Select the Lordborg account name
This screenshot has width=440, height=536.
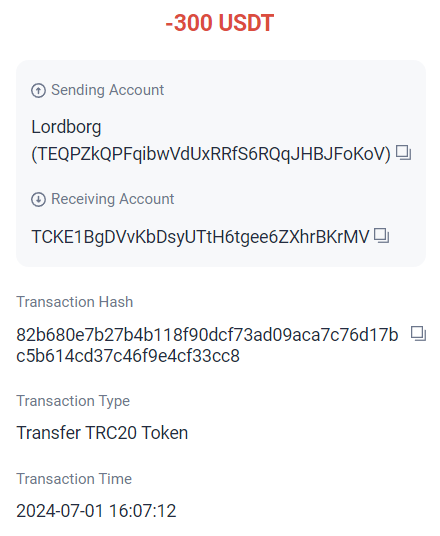(66, 127)
